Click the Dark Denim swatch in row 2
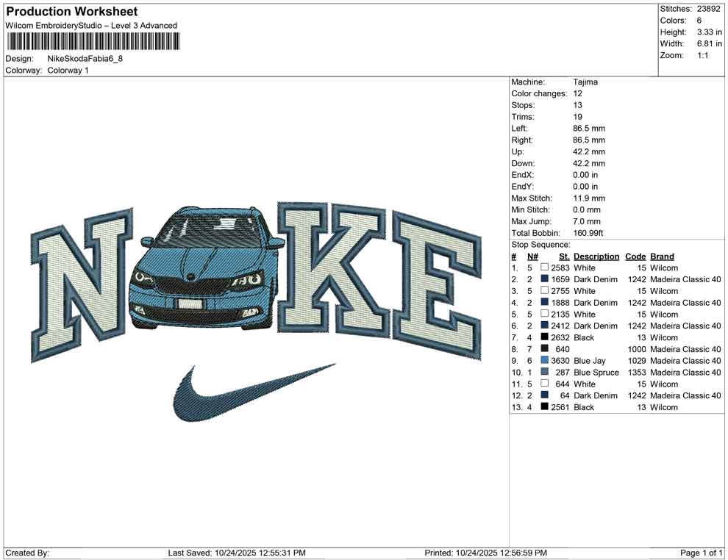 coord(545,279)
